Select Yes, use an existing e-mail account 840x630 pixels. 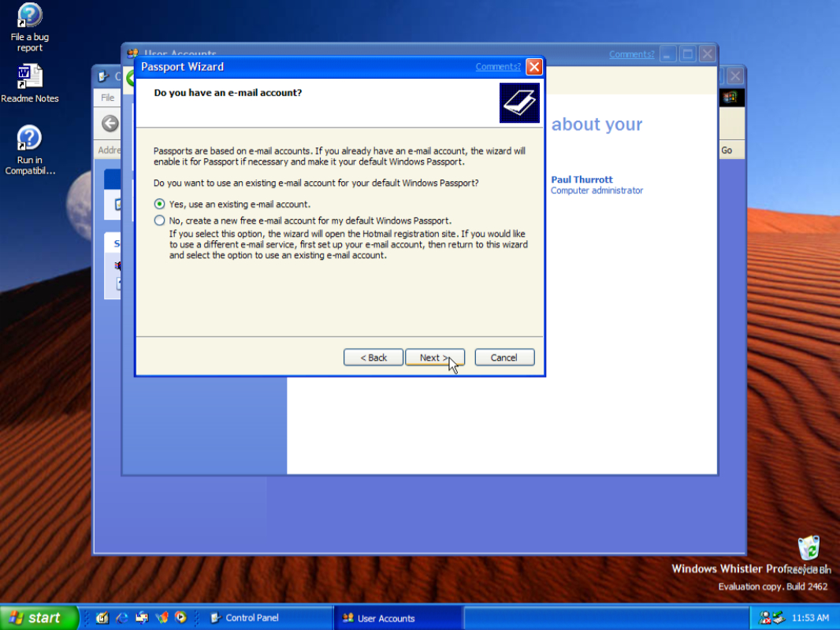click(160, 204)
